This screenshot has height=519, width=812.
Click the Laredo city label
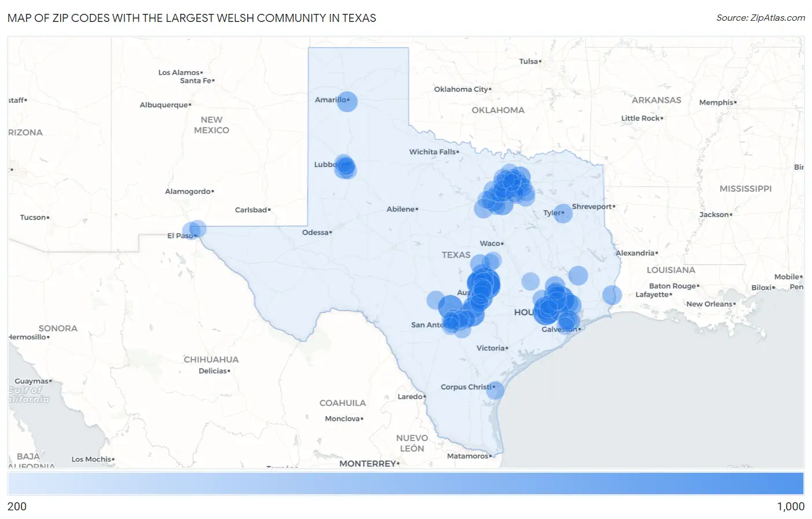[x=411, y=397]
